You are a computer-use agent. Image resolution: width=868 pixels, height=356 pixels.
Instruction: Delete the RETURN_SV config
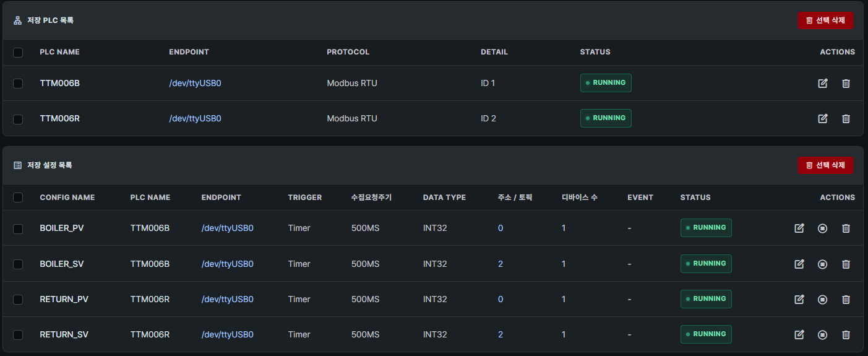(846, 334)
